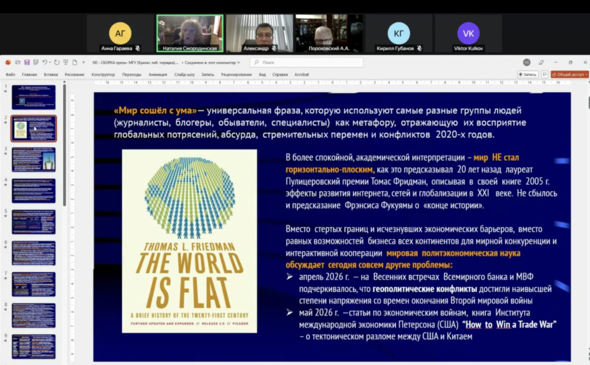Click the pen icon near account avatar
Screen dimensions: 590x365
541,62
